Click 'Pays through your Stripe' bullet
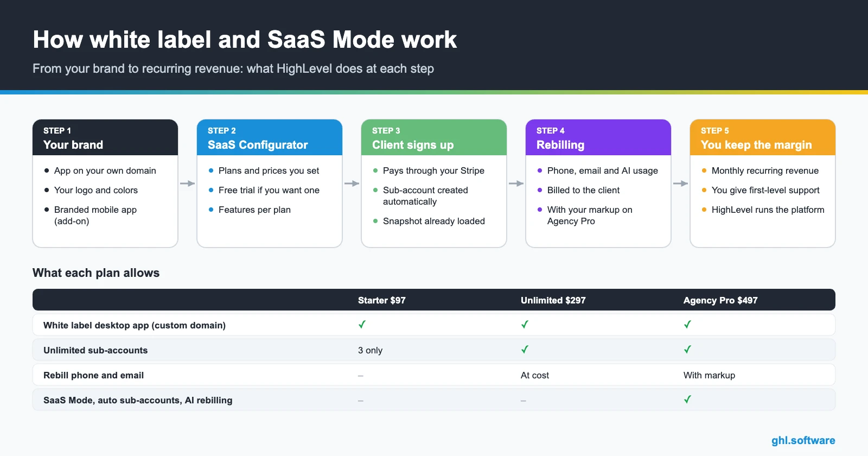The height and width of the screenshot is (456, 868). pos(433,170)
